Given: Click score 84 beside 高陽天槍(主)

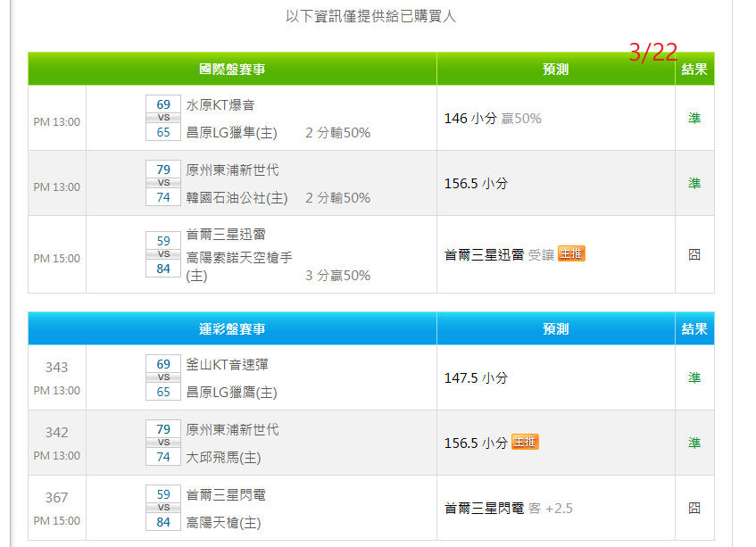Looking at the screenshot, I should [x=163, y=522].
